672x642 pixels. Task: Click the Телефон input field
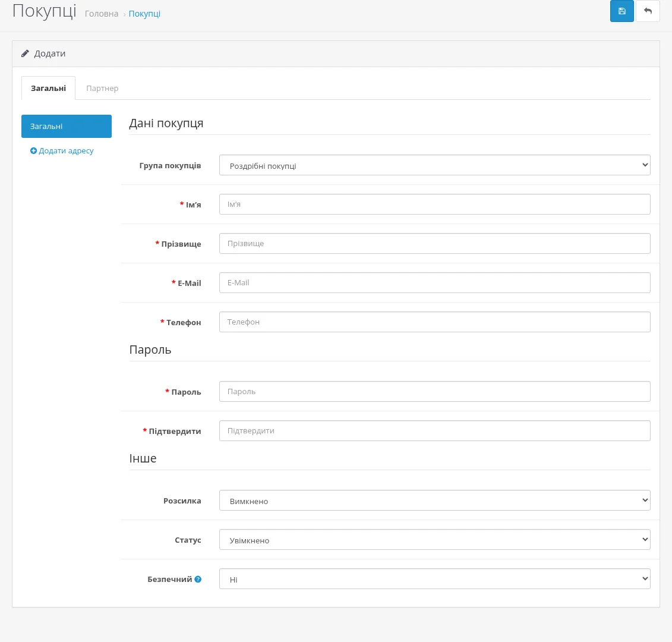434,322
